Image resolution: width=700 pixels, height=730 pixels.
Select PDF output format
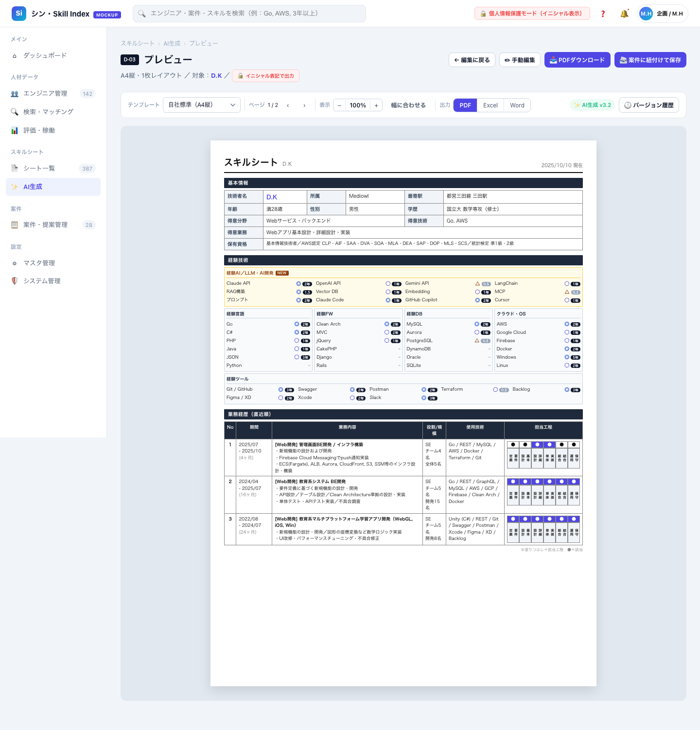click(465, 105)
